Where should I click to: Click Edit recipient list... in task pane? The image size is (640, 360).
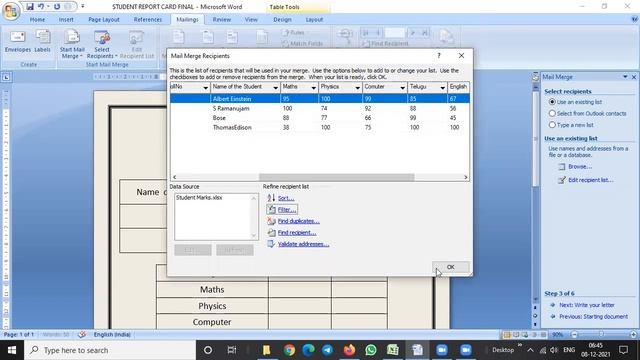pyautogui.click(x=591, y=180)
